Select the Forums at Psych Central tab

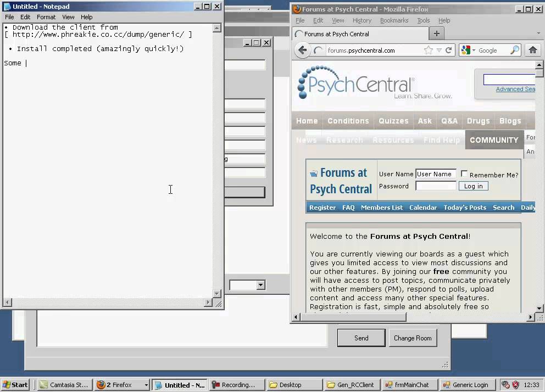click(360, 34)
